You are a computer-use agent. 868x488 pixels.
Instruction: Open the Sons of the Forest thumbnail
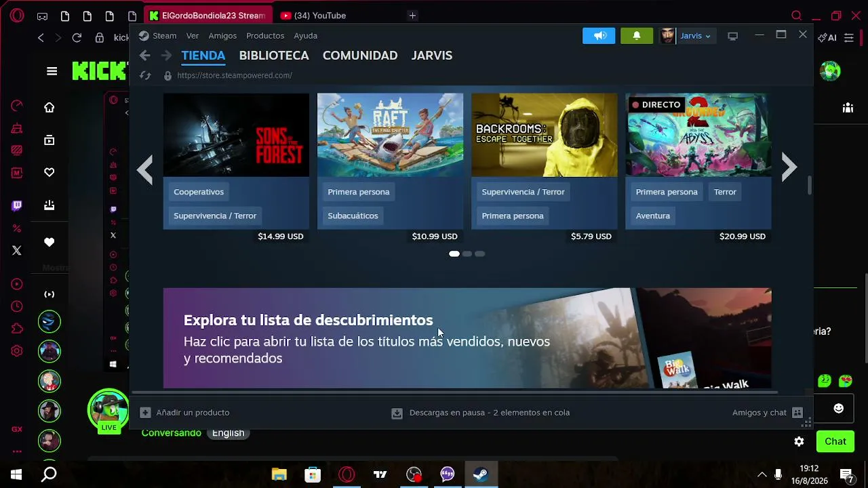pyautogui.click(x=236, y=135)
